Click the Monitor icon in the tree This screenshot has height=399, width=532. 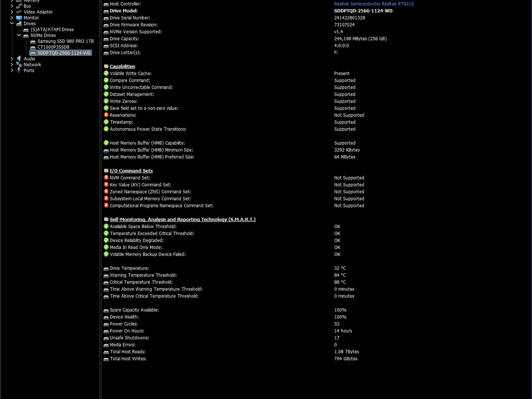(19, 18)
